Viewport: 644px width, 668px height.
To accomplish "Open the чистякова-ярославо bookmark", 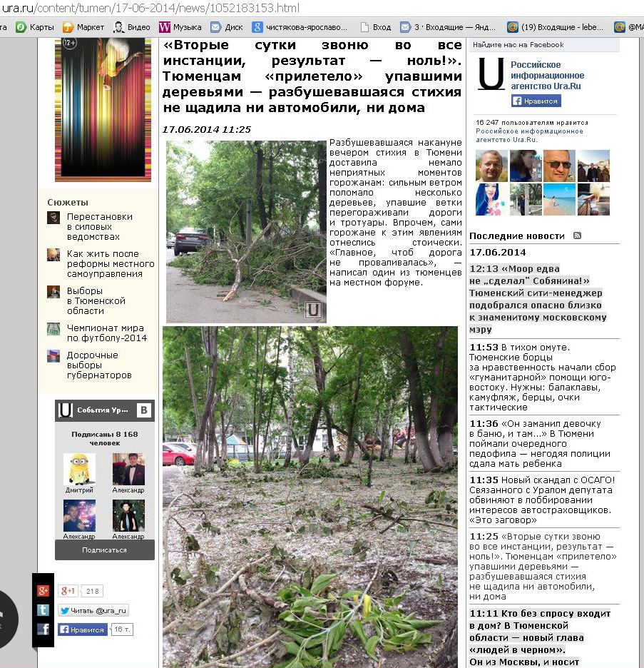I will point(300,27).
